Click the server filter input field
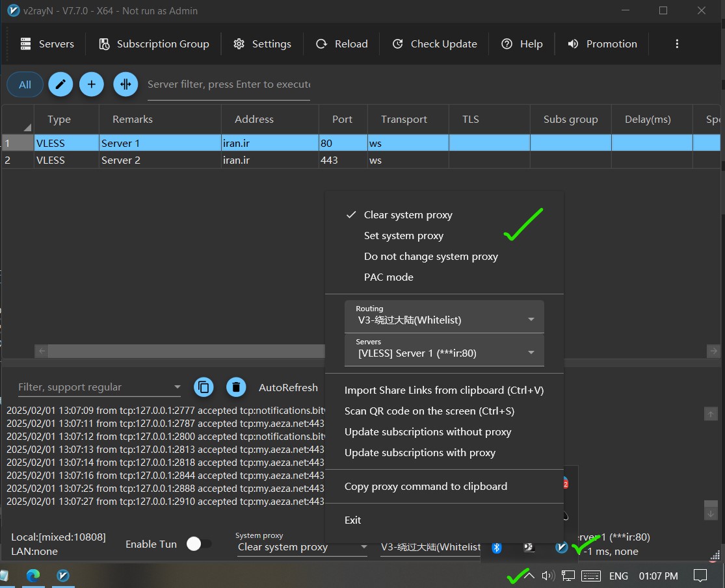 228,84
